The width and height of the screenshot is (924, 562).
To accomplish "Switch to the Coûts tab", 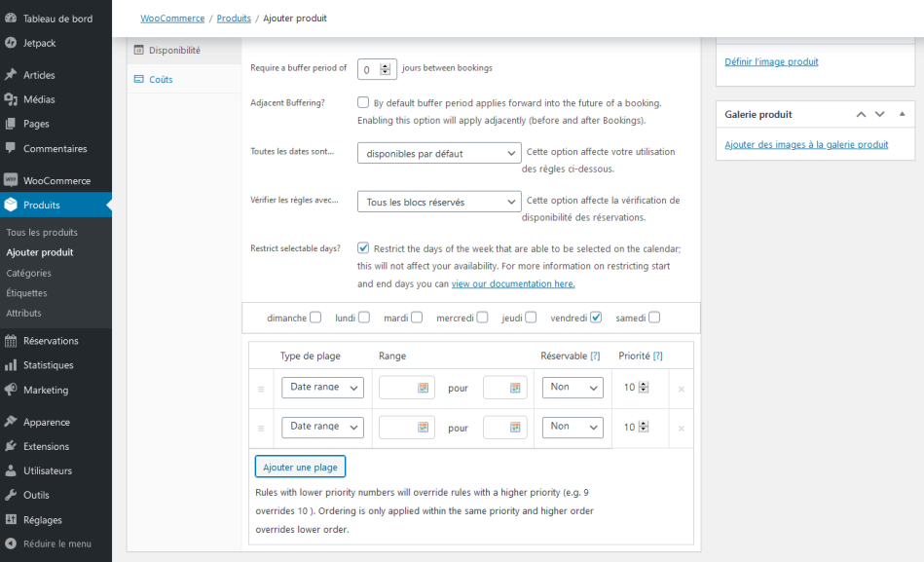I will 161,79.
